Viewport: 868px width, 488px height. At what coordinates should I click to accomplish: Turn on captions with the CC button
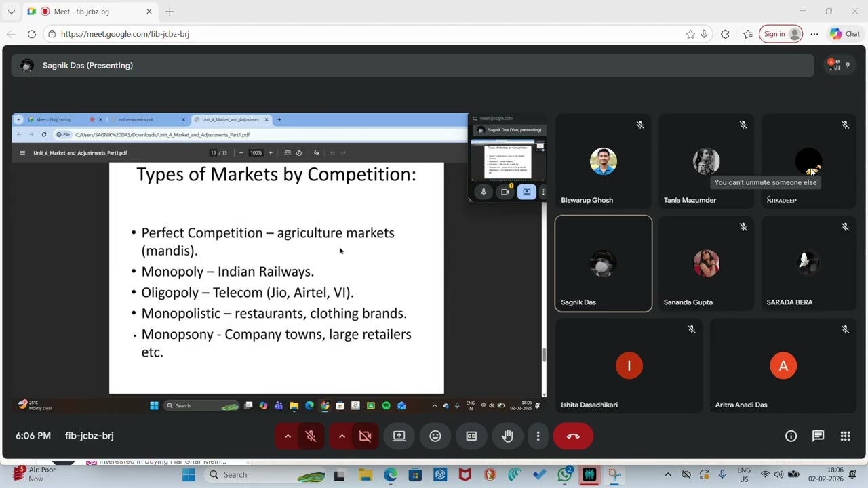471,436
